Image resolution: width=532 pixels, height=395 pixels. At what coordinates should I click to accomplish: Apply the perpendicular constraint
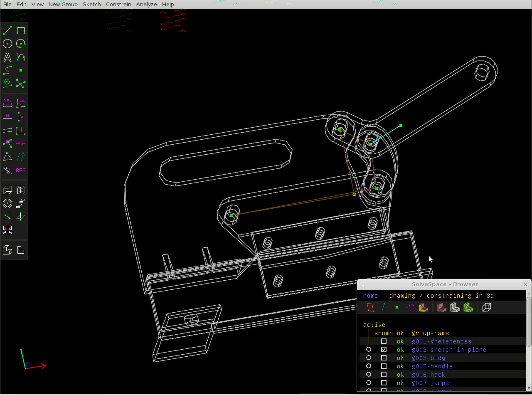click(x=21, y=130)
